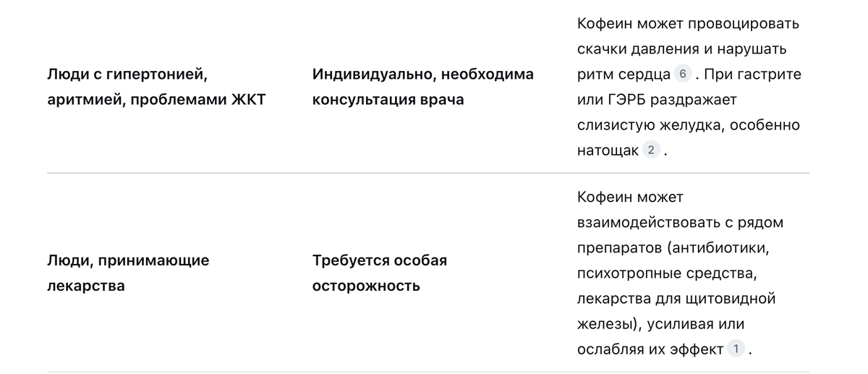Click 'взаимодействовать с рядом' line
Viewport: 868px width, 374px height.
coord(681,223)
